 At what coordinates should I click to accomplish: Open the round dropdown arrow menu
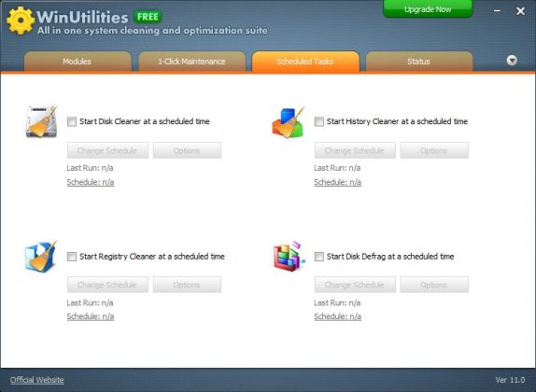pos(512,61)
